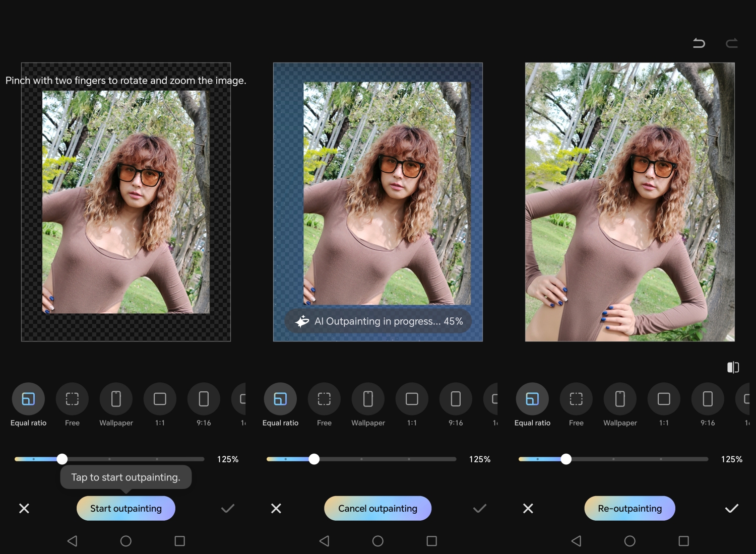Screen dimensions: 756x554
Task: Open recent apps square below Re-outpainting
Action: pos(683,541)
